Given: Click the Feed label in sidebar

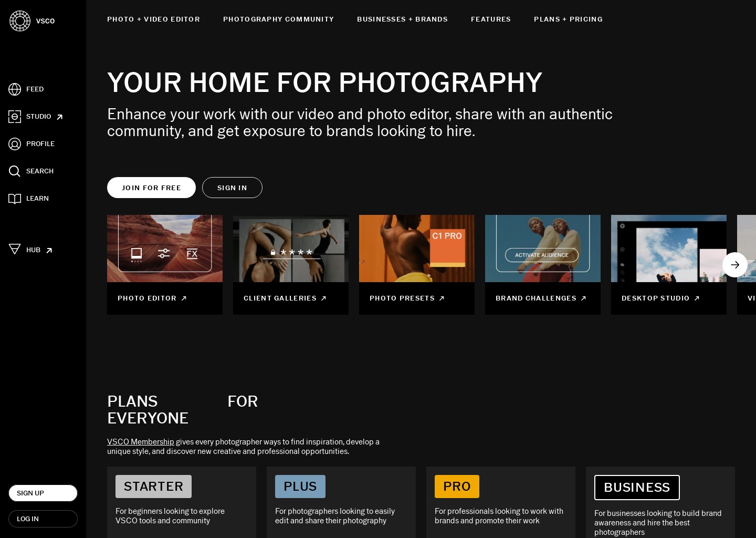Looking at the screenshot, I should [x=35, y=89].
